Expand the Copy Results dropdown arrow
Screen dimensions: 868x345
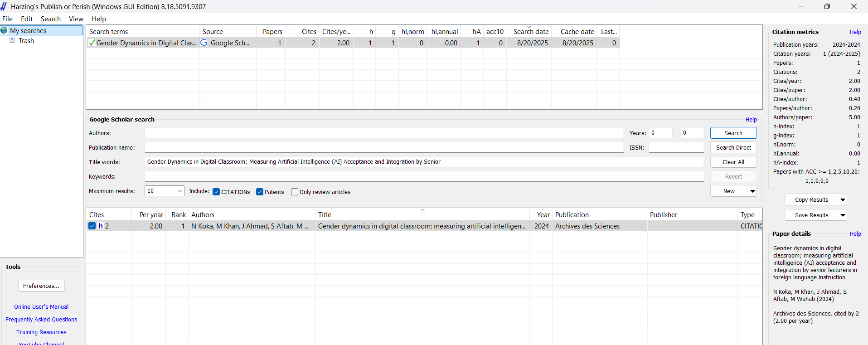(843, 199)
